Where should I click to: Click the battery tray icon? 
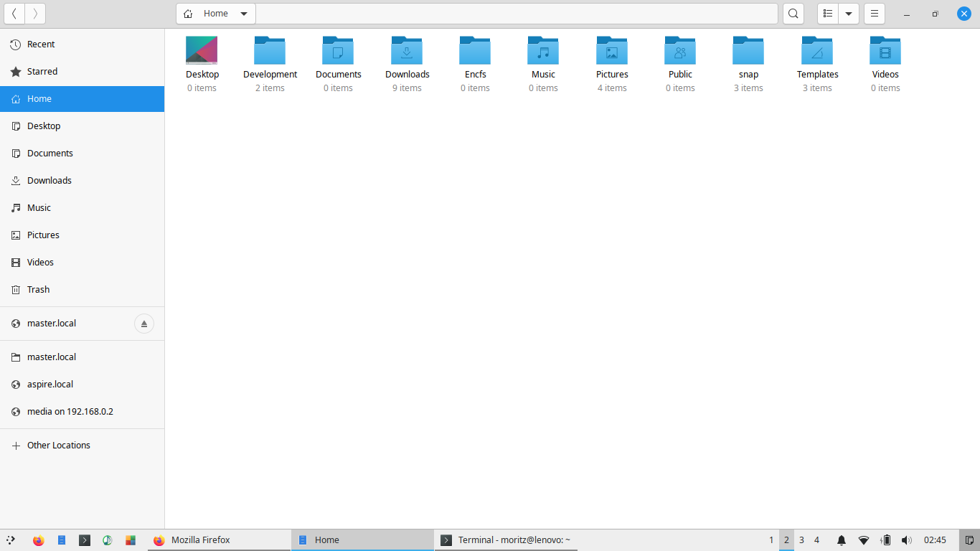pos(886,540)
